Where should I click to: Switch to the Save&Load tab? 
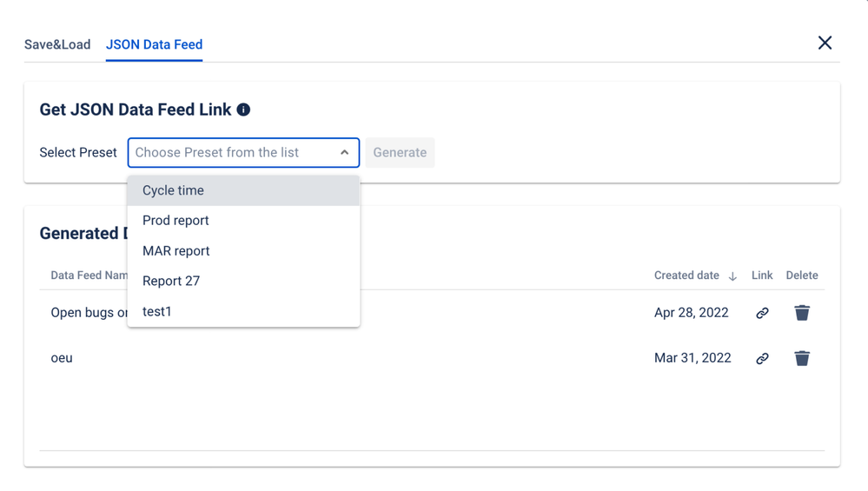point(57,44)
